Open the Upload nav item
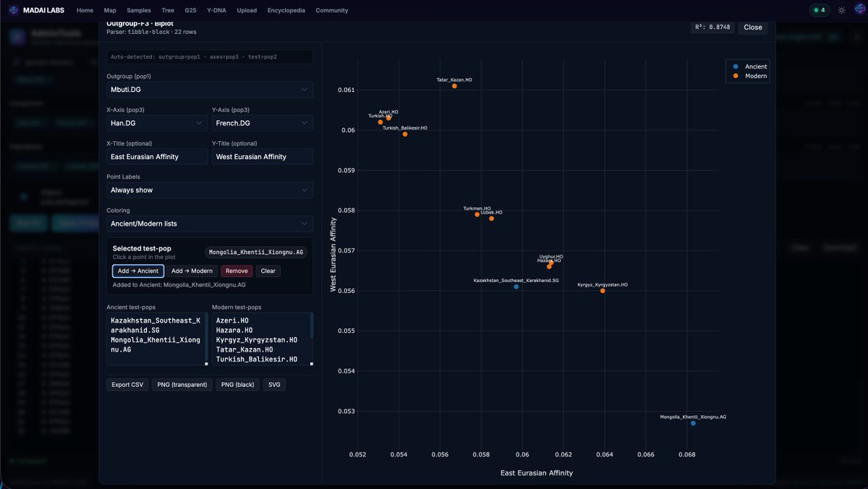Screen dimensions: 868x489 pos(247,10)
